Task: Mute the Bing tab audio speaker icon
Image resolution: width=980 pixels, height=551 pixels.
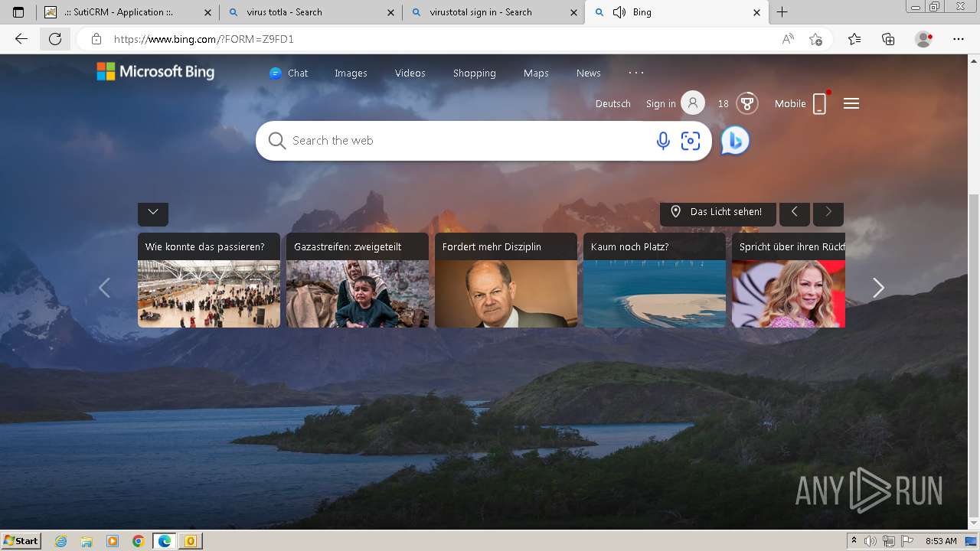Action: [x=619, y=12]
